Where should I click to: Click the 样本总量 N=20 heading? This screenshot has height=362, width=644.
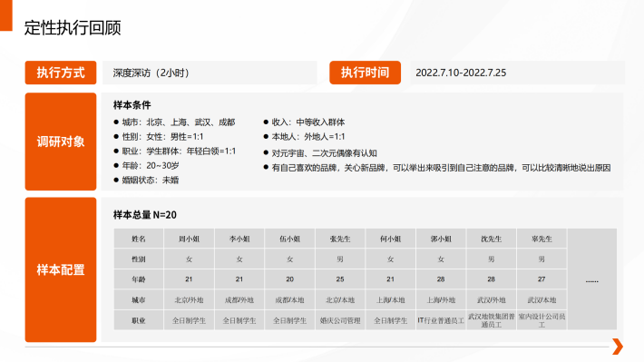[145, 215]
